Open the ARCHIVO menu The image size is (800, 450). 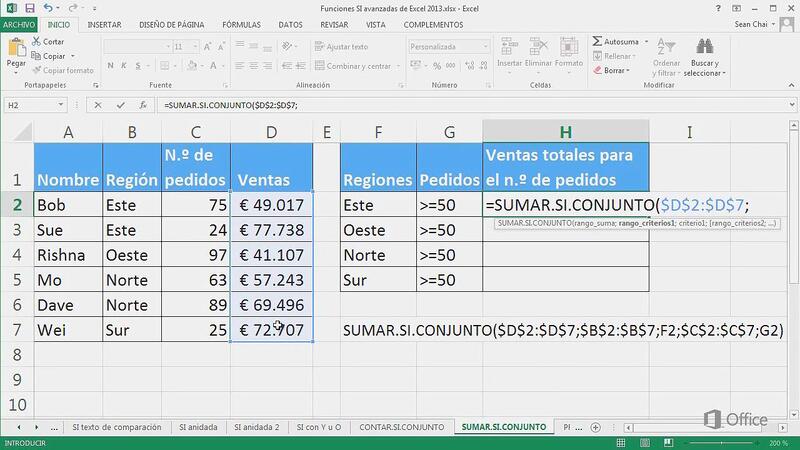[x=21, y=24]
